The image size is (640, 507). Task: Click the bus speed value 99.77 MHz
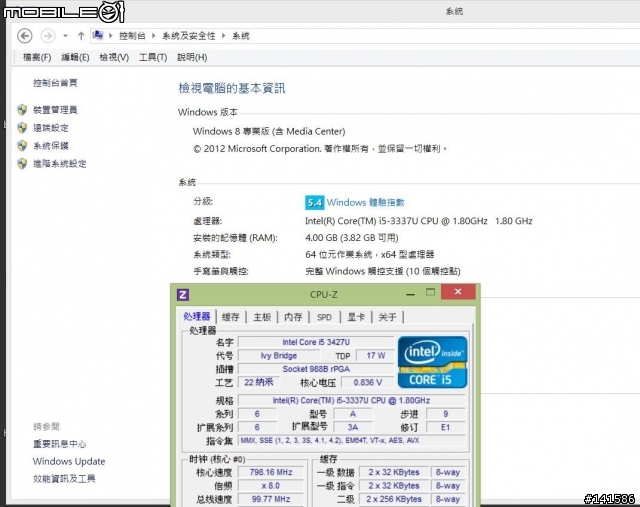(271, 499)
